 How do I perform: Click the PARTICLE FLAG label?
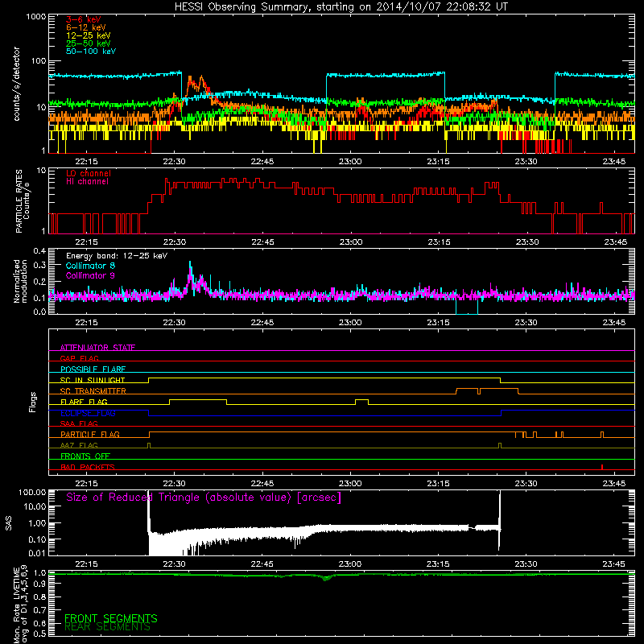[x=90, y=434]
